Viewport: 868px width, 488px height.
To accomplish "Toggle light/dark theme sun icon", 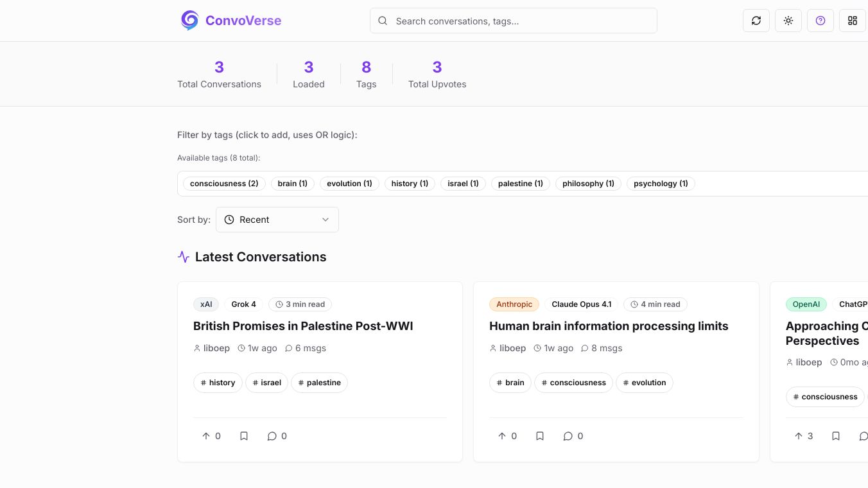I will 788,21.
